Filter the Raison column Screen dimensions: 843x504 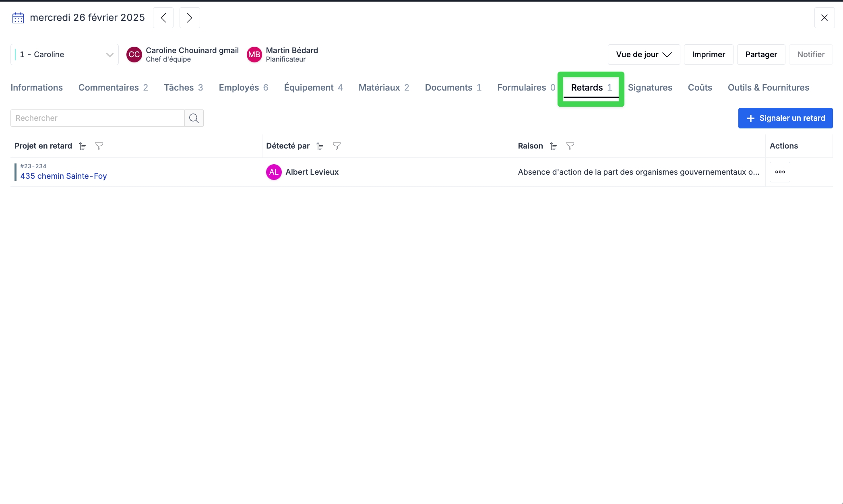pyautogui.click(x=570, y=146)
